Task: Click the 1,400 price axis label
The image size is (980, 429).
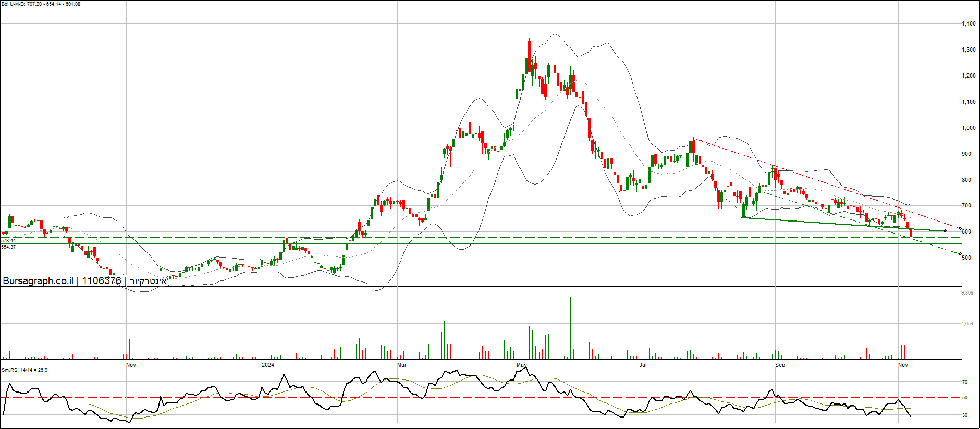Action: 969,24
